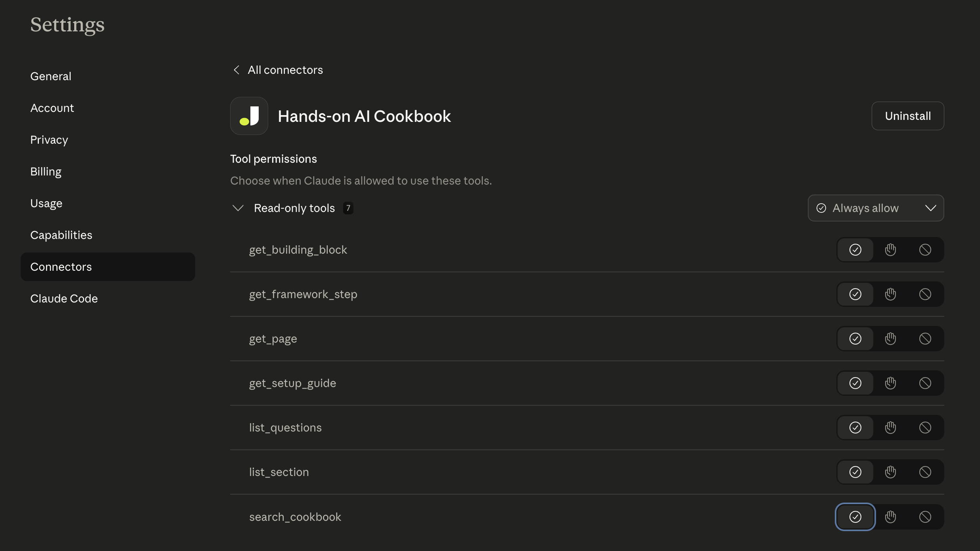
Task: Open the Billing settings page
Action: click(x=46, y=171)
